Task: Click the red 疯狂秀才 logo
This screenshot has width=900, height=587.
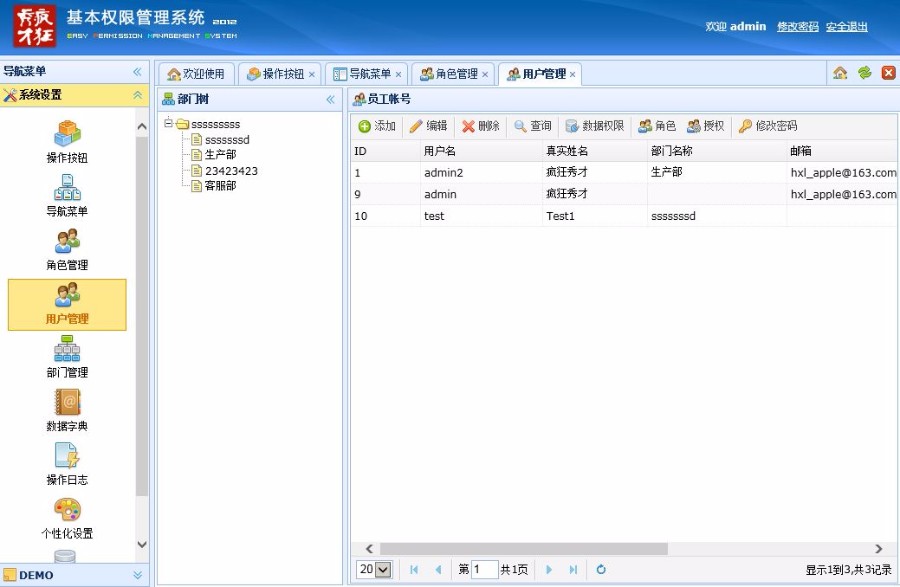Action: [35, 26]
